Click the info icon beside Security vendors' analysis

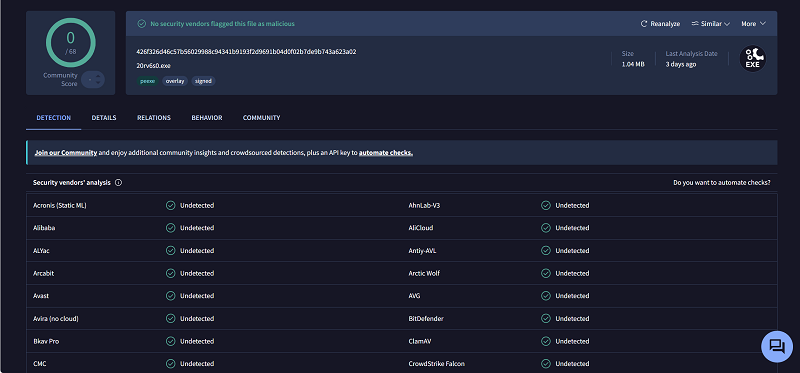click(x=118, y=183)
